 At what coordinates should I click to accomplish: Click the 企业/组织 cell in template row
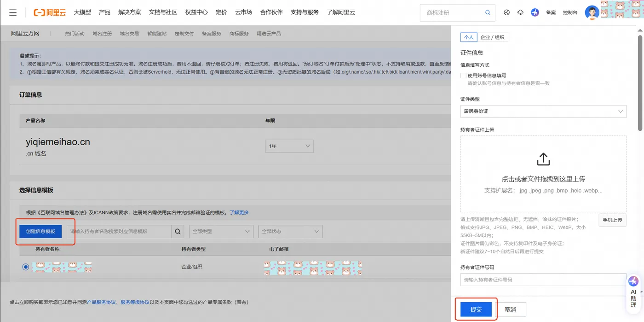(x=192, y=267)
